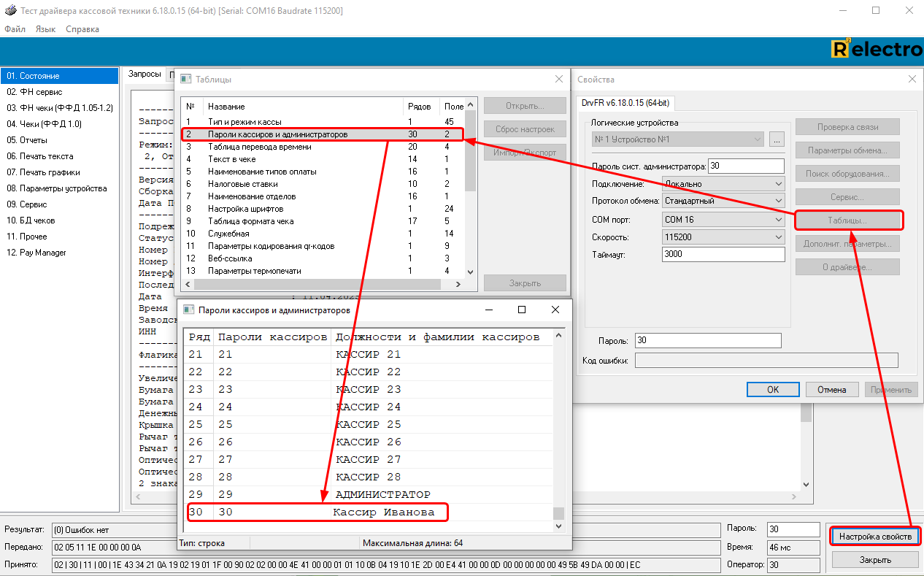
Task: Click ellipsis button next to logical device
Action: (x=776, y=139)
